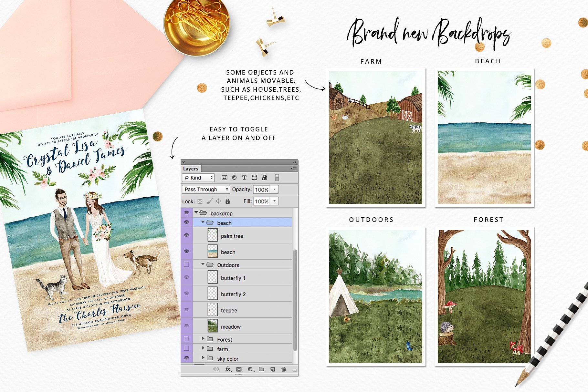Filter for adjustment layers
Viewport: 588px width, 392px height.
[234, 178]
